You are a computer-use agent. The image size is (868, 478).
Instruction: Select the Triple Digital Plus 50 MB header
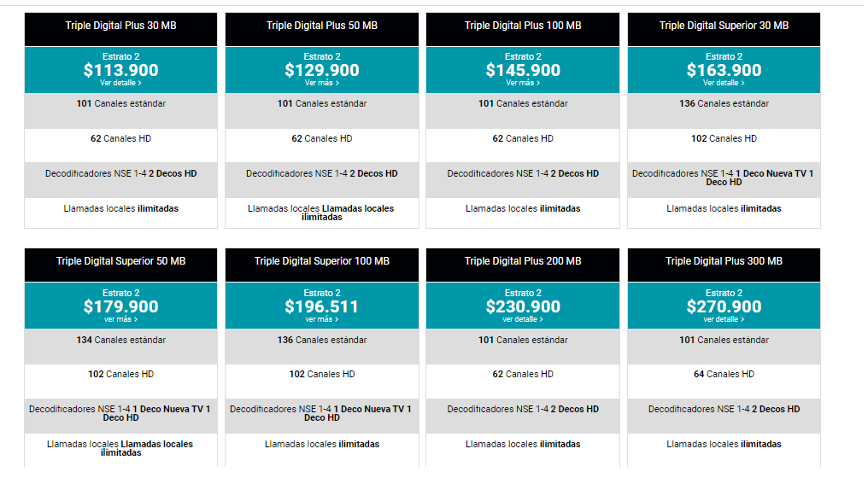coord(321,29)
